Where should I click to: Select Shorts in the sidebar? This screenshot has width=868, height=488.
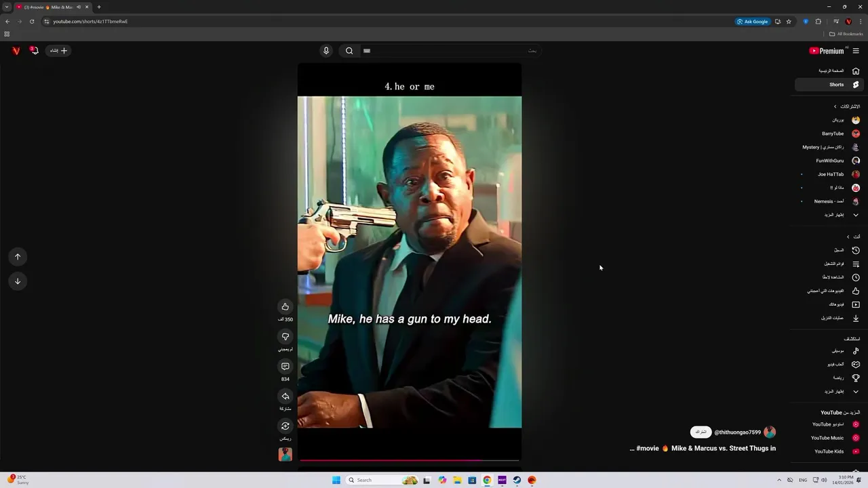pyautogui.click(x=829, y=85)
